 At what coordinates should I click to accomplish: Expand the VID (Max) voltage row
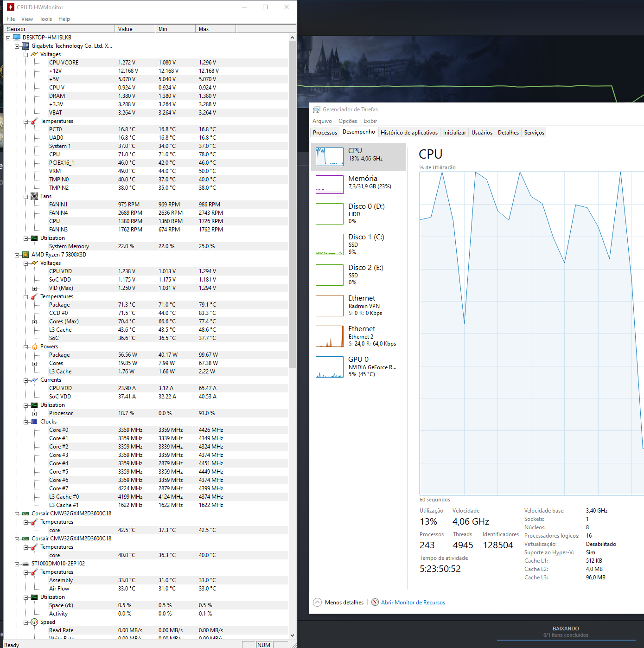pyautogui.click(x=34, y=288)
